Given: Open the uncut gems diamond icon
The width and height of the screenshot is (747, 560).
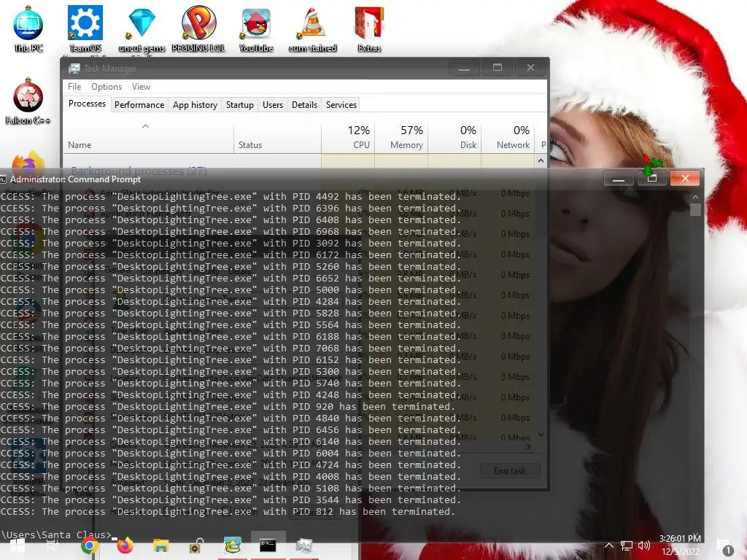Looking at the screenshot, I should coord(142,29).
